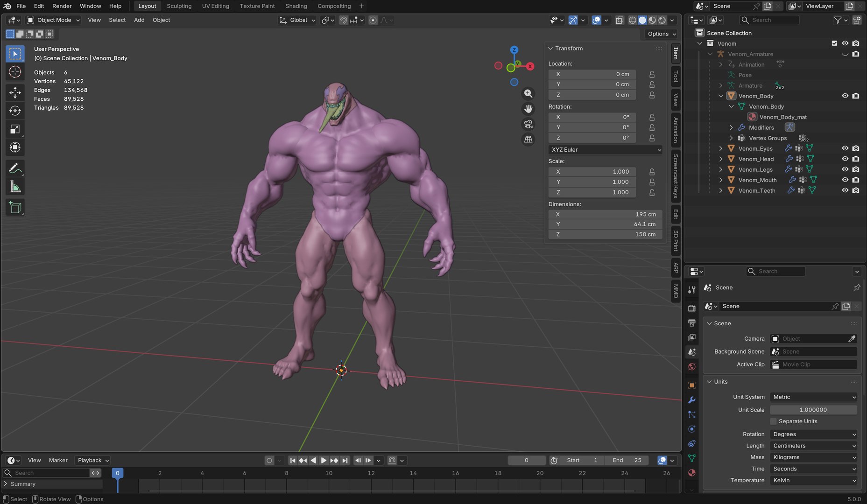The width and height of the screenshot is (867, 504).
Task: Hide Venom_Teeth in the viewport
Action: [845, 190]
